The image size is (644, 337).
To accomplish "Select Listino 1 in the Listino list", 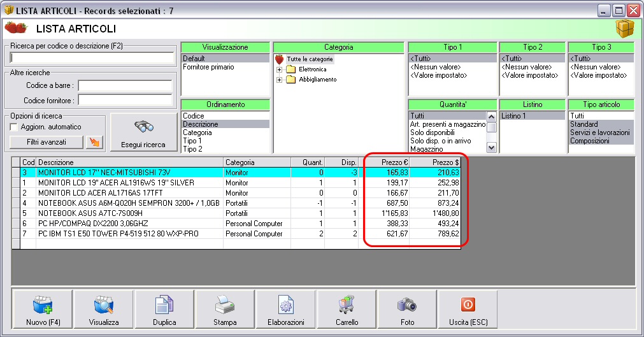I will tap(533, 116).
